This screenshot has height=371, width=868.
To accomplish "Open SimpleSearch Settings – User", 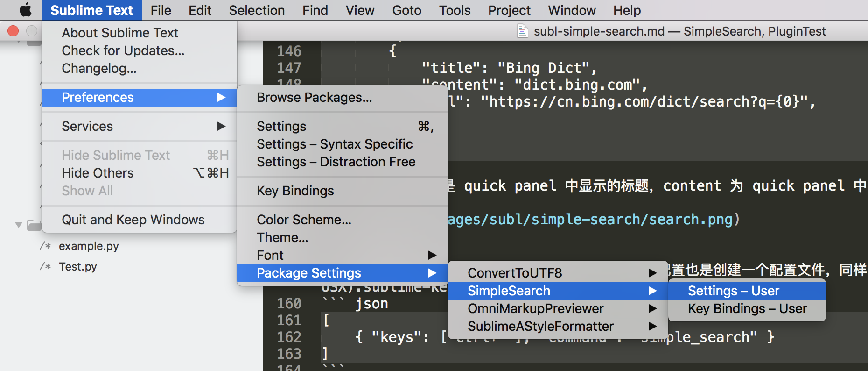I will point(747,291).
